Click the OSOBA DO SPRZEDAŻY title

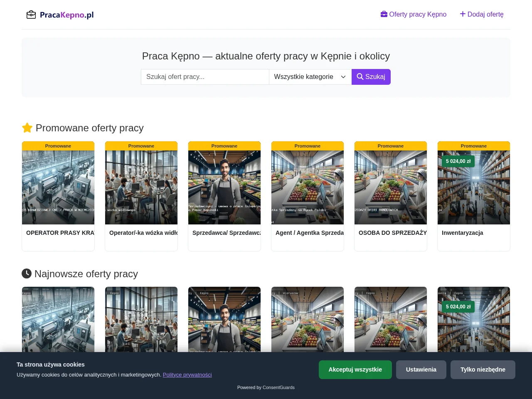[x=393, y=233]
